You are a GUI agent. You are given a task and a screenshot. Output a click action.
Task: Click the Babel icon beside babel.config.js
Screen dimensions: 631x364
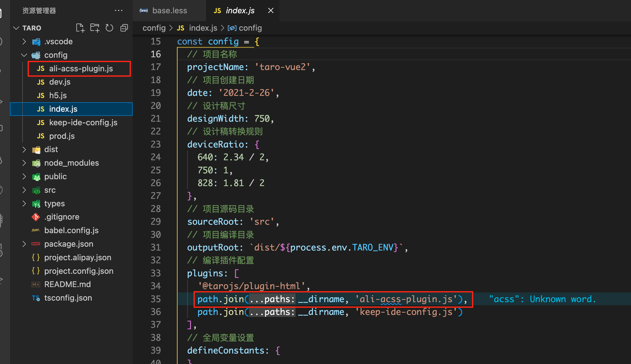coord(36,230)
